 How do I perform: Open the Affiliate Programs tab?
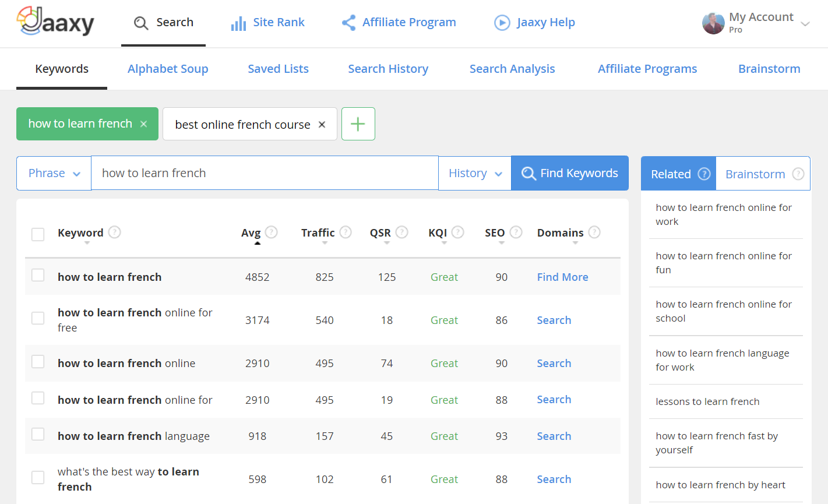tap(647, 69)
